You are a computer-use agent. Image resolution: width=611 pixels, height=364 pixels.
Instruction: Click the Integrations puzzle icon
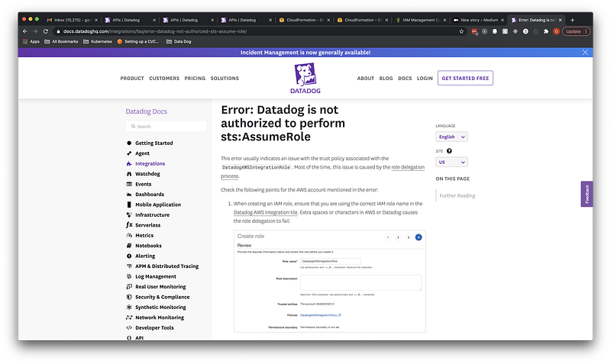tap(129, 163)
